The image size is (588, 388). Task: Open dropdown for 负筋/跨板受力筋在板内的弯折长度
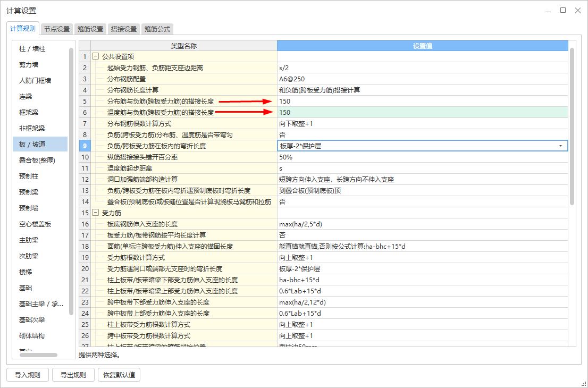pos(560,146)
